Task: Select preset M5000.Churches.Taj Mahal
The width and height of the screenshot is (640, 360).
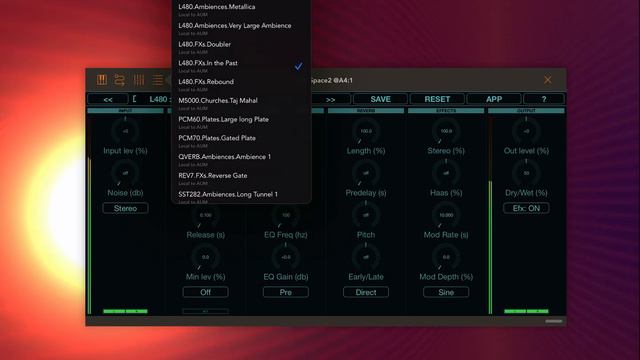Action: pos(241,104)
